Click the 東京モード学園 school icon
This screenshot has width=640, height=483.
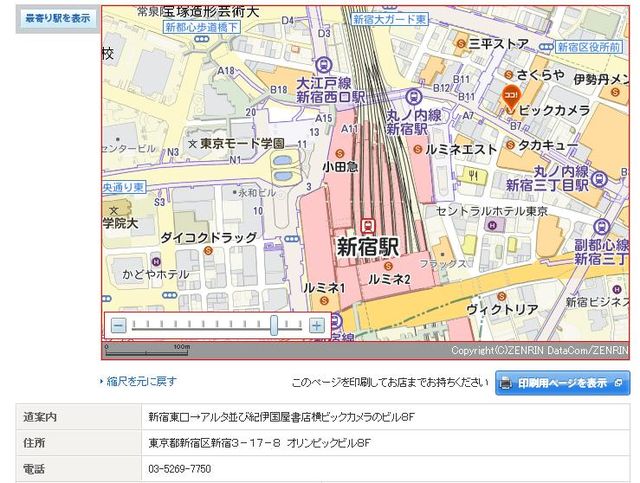pyautogui.click(x=192, y=145)
